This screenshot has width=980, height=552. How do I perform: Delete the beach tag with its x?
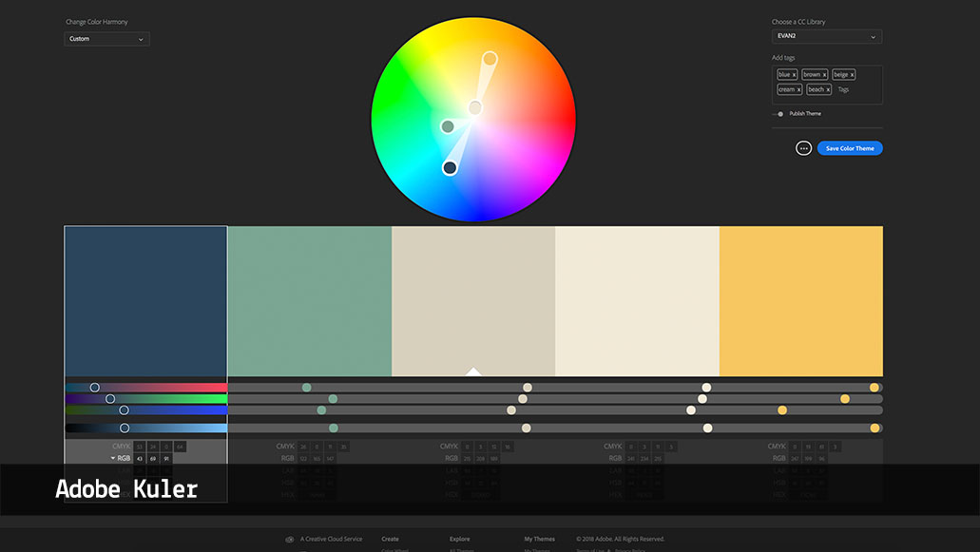[827, 90]
